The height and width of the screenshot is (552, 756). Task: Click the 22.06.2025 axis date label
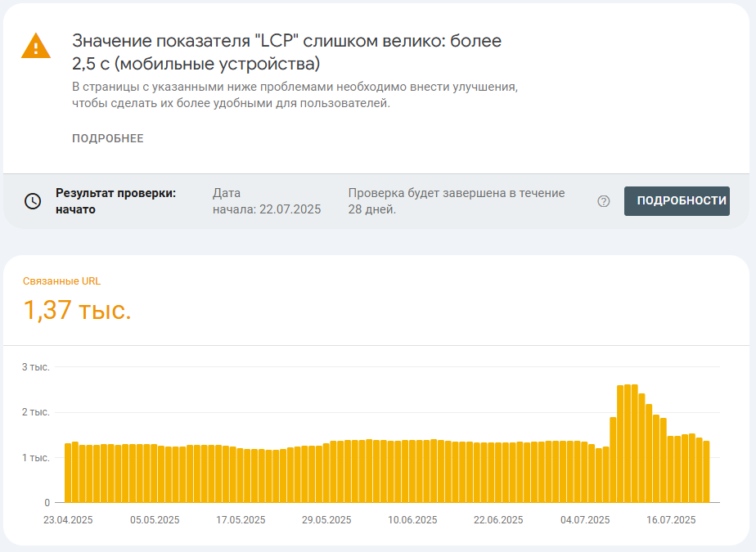tap(498, 520)
